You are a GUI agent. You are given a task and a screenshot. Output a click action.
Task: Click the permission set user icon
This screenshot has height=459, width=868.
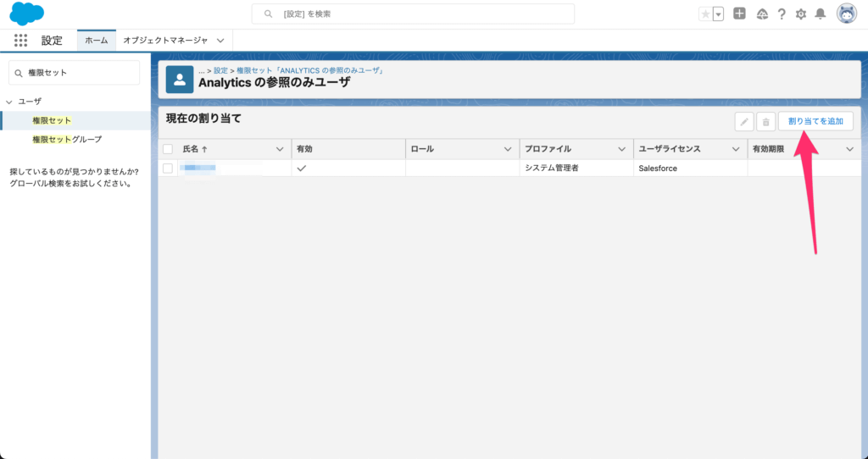click(x=180, y=80)
